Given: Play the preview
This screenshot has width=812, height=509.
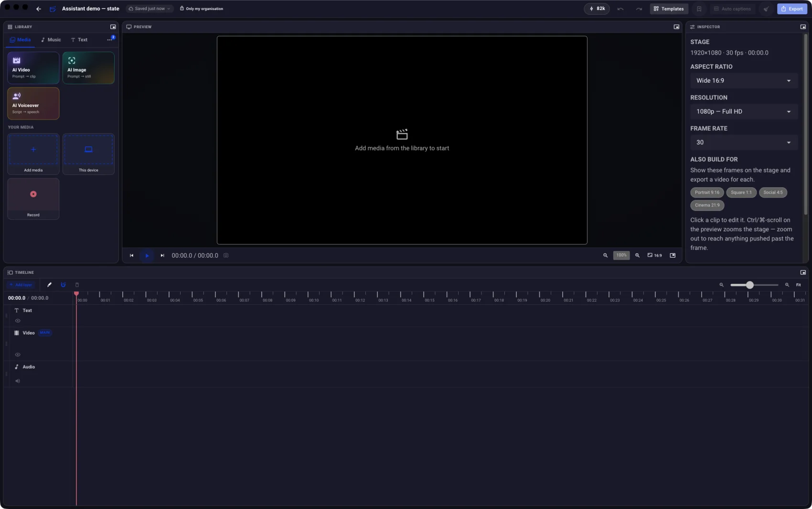Looking at the screenshot, I should (147, 256).
